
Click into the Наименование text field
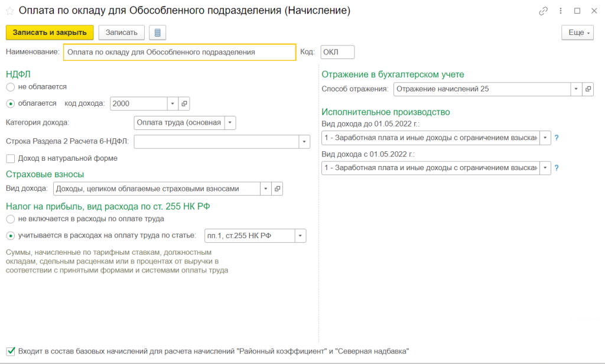pyautogui.click(x=179, y=52)
